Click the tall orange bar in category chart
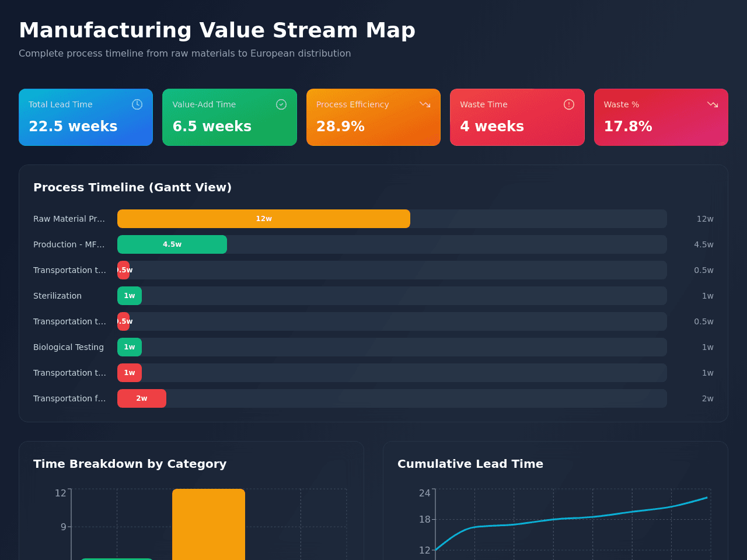The height and width of the screenshot is (560, 747). (x=208, y=524)
